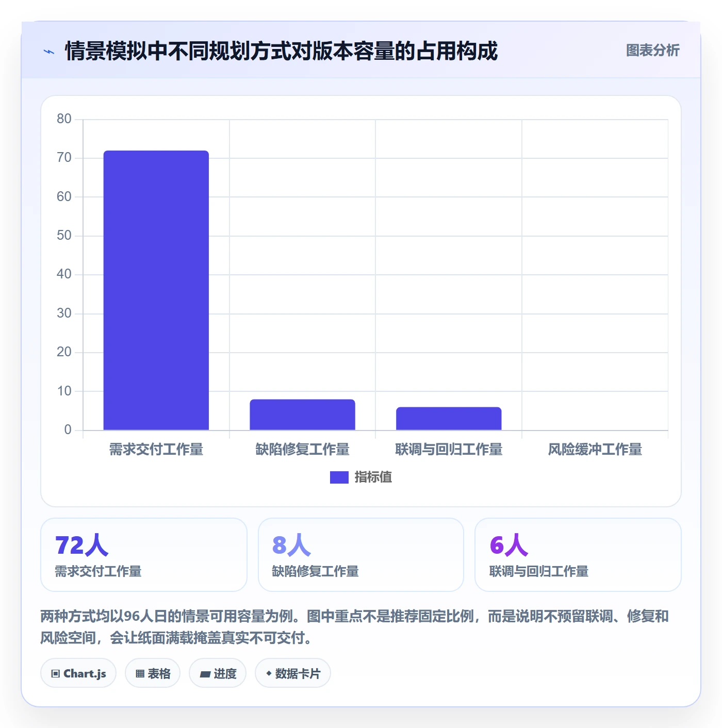The width and height of the screenshot is (722, 728).
Task: Click the square icon in the Chart.js chip
Action: (x=56, y=674)
